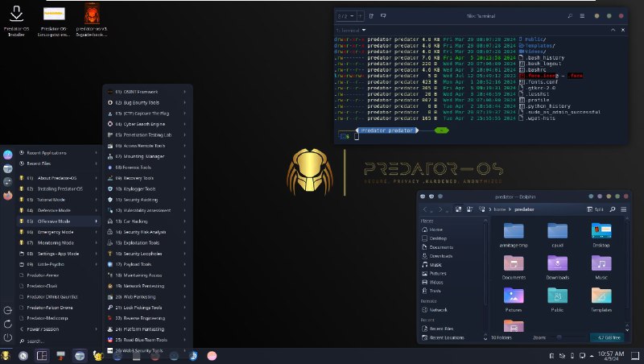
Task: Open the Pictures folder icon in Dolphin
Action: coord(514,300)
